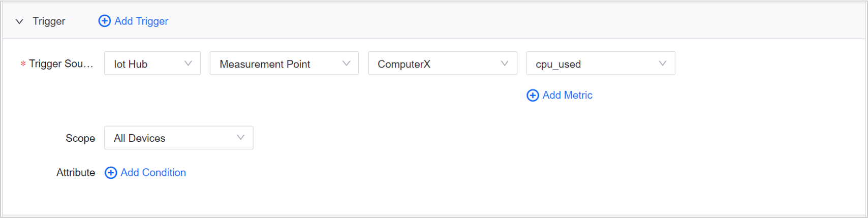Viewport: 868px width, 218px height.
Task: Click the arrow in Measurement Point box
Action: [x=346, y=64]
